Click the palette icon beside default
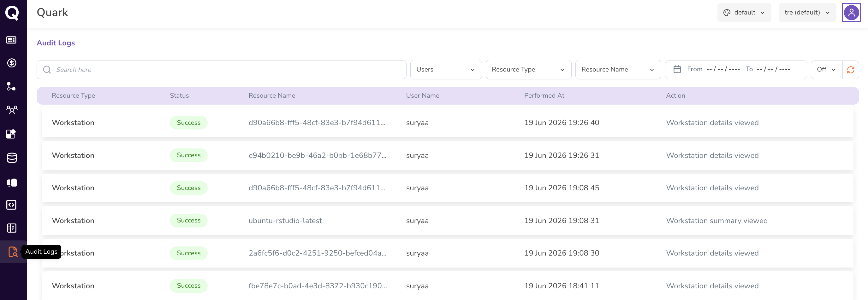The image size is (868, 300). tap(727, 12)
